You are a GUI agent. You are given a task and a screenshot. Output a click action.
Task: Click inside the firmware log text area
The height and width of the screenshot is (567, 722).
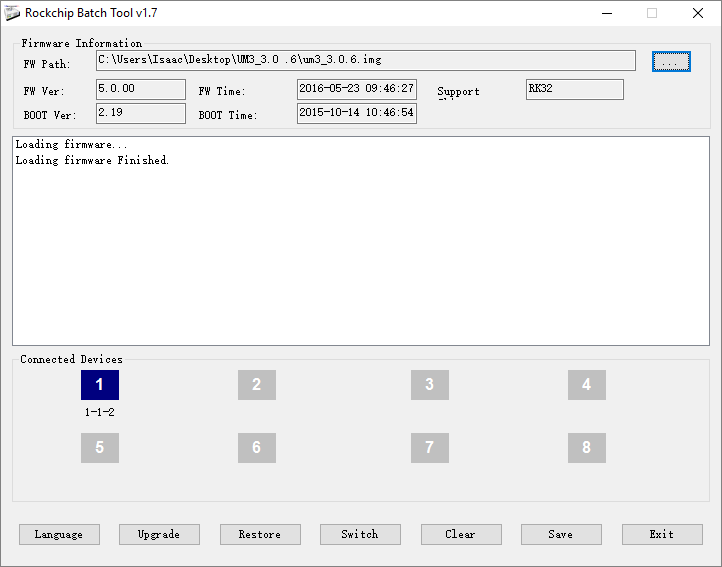pyautogui.click(x=360, y=250)
